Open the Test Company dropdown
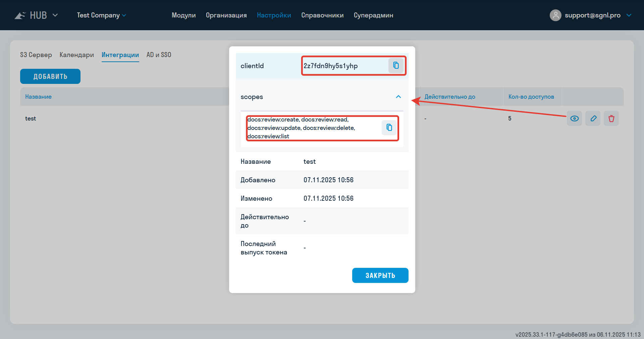Screen dimensions: 644x339 [101, 15]
